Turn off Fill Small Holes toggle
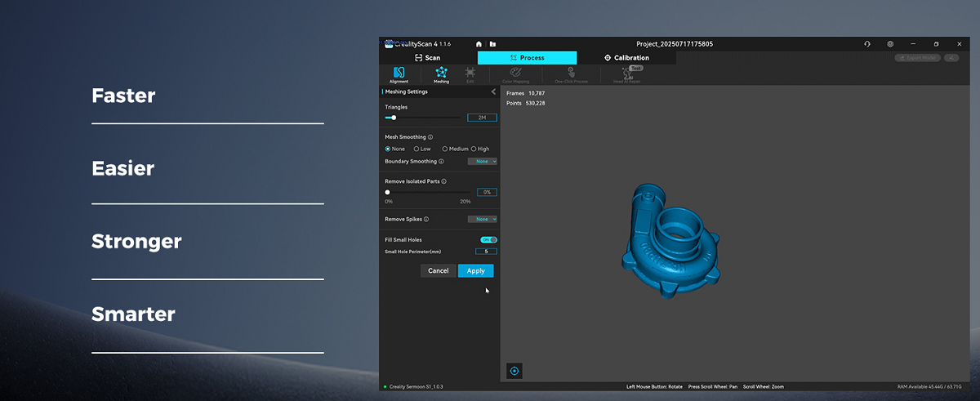 tap(488, 239)
